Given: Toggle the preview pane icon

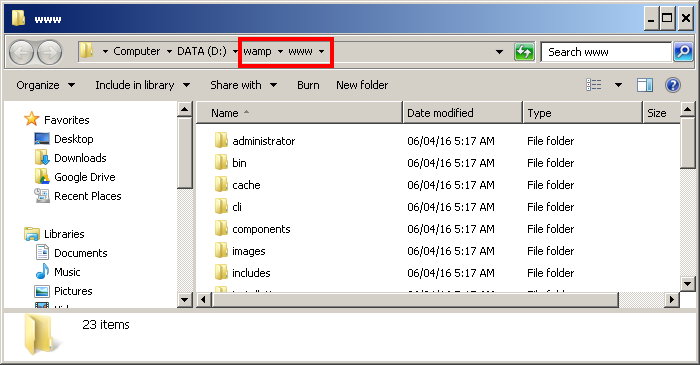Looking at the screenshot, I should pos(645,85).
